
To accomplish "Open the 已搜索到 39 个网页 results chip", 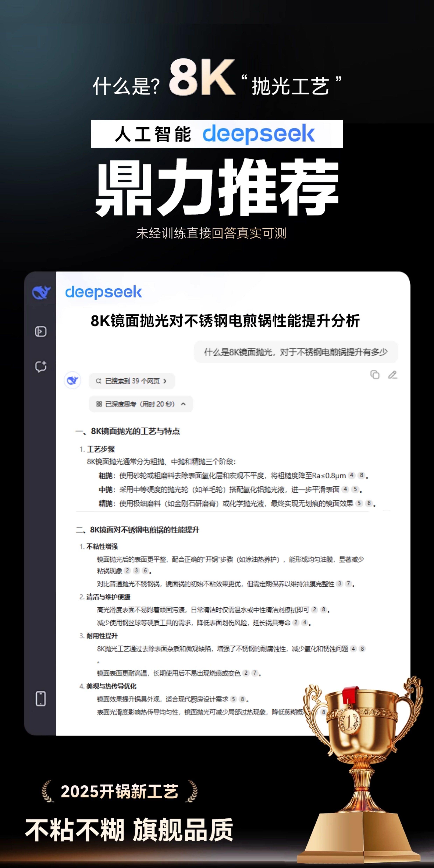I will click(x=132, y=381).
